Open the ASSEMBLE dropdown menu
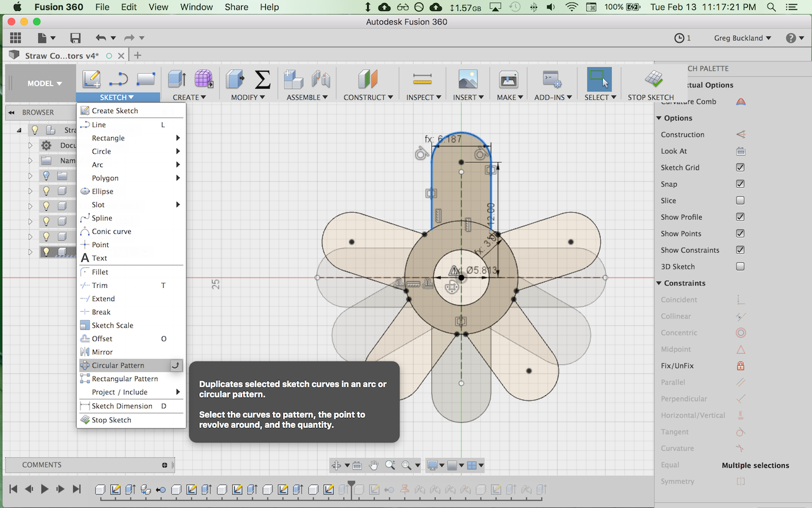The image size is (812, 508). tap(307, 97)
